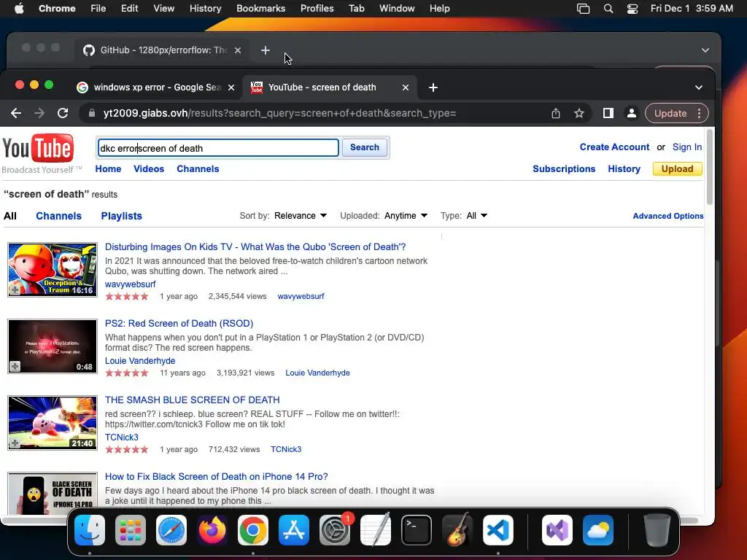Screen dimensions: 747x560
Task: Open System Settings from the dock
Action: point(335,530)
